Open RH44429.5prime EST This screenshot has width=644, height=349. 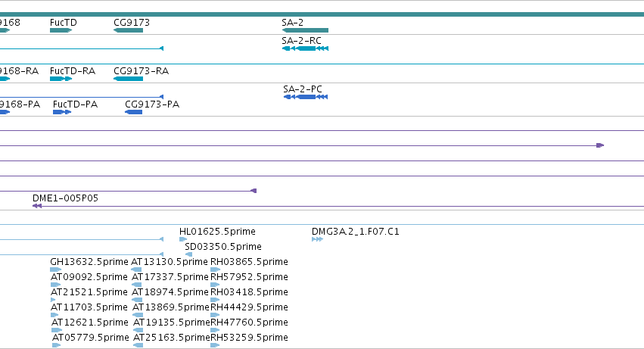pos(249,307)
